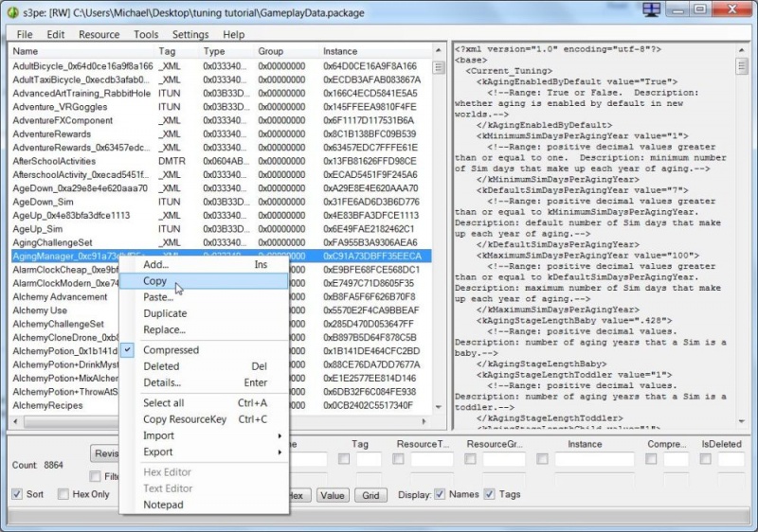Toggle the Sort checkbox
This screenshot has width=758, height=532.
17,494
